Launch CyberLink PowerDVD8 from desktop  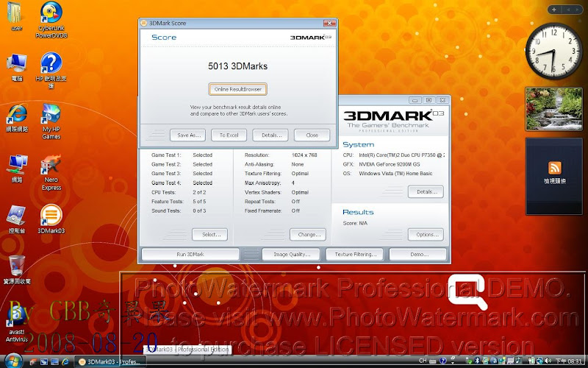51,20
